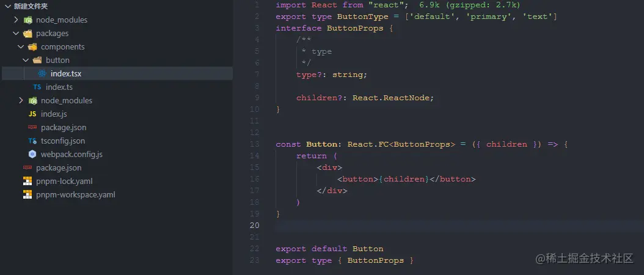Open pnpm-lock.yaml in the tree
This screenshot has height=275, width=644.
(x=64, y=182)
